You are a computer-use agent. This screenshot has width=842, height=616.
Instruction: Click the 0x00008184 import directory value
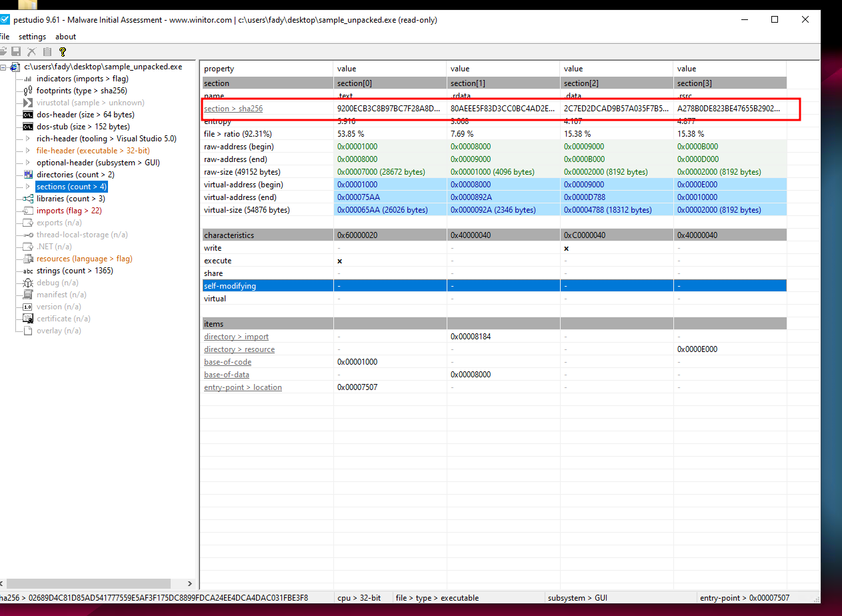click(x=471, y=337)
